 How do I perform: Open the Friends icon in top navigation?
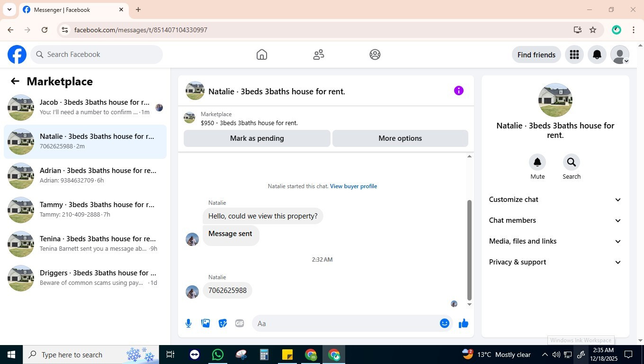tap(319, 55)
